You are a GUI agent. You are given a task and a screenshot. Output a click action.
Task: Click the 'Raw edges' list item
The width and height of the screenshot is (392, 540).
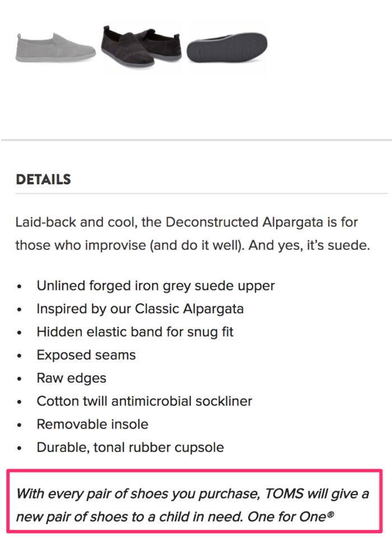tap(73, 378)
